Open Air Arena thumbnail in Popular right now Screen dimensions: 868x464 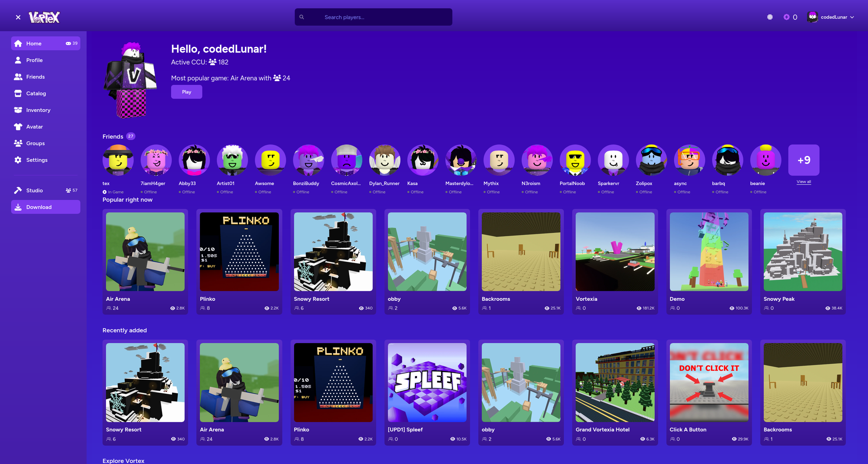[x=145, y=252]
